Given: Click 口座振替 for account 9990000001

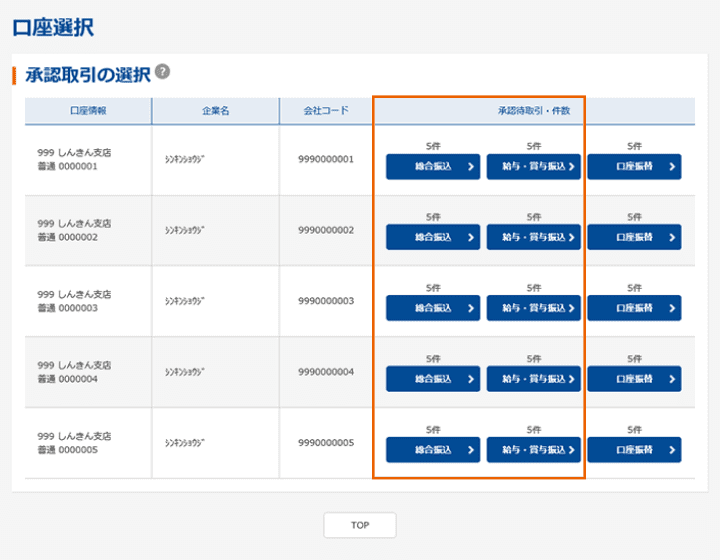Looking at the screenshot, I should click(634, 167).
